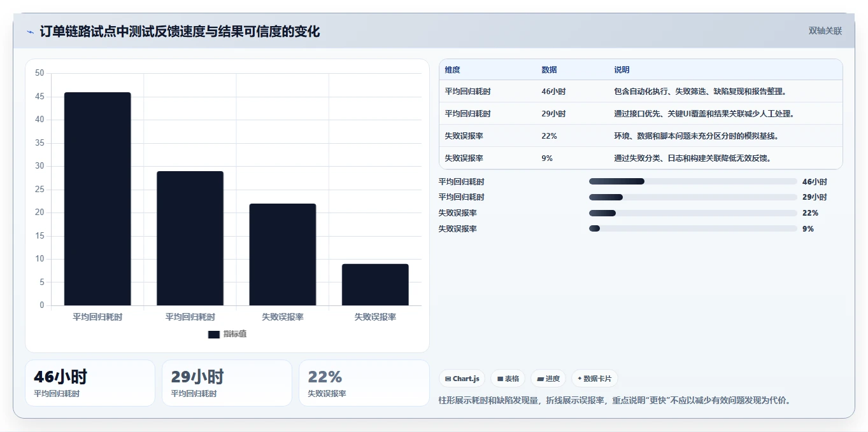The image size is (868, 432).
Task: Click the 9 value chart bar
Action: pos(375,284)
